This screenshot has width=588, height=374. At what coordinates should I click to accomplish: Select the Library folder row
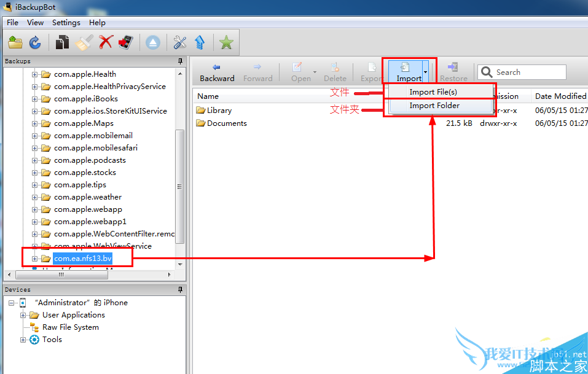[390, 110]
